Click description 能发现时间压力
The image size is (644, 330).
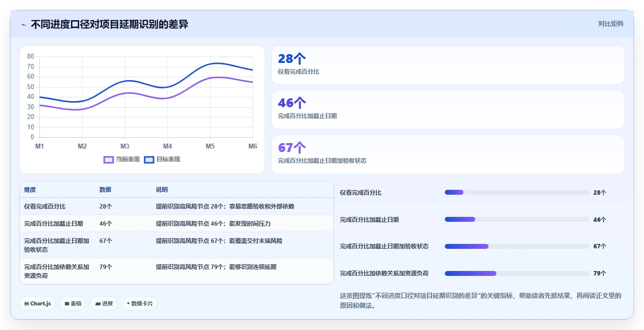[x=250, y=224]
